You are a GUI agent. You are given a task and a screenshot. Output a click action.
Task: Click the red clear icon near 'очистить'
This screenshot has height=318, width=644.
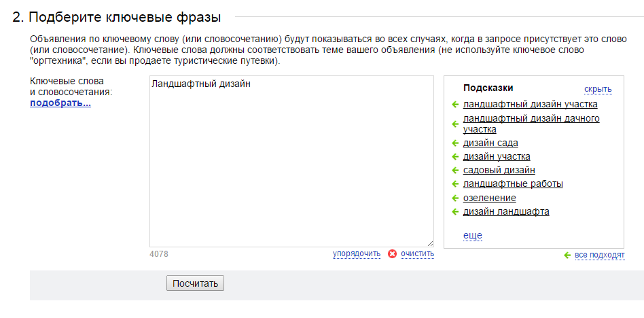[x=392, y=254]
